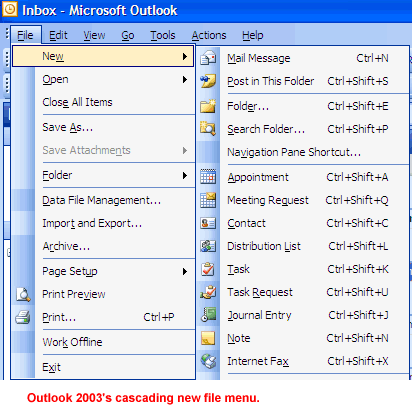Create a new Journal Entry

coord(303,315)
